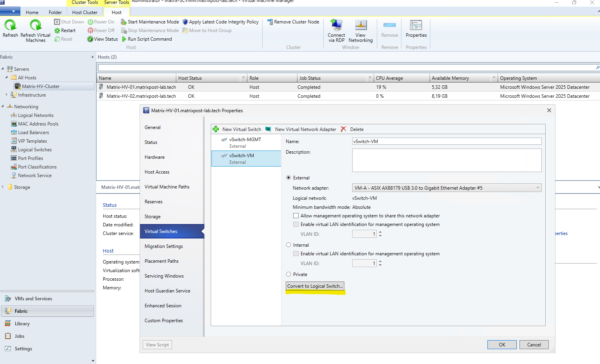The height and width of the screenshot is (364, 600).
Task: Add a New Virtual Network Adapter
Action: 301,129
